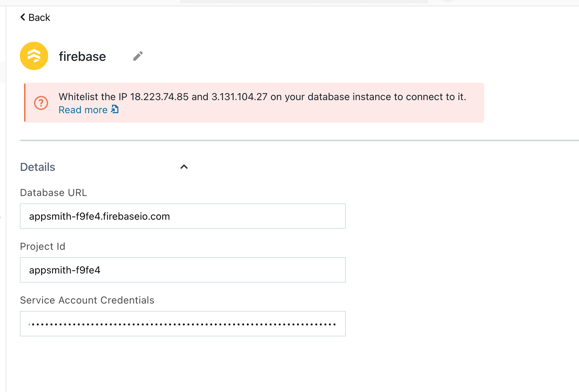The height and width of the screenshot is (392, 579).
Task: Click the yellow Firebase logo icon
Action: click(34, 56)
